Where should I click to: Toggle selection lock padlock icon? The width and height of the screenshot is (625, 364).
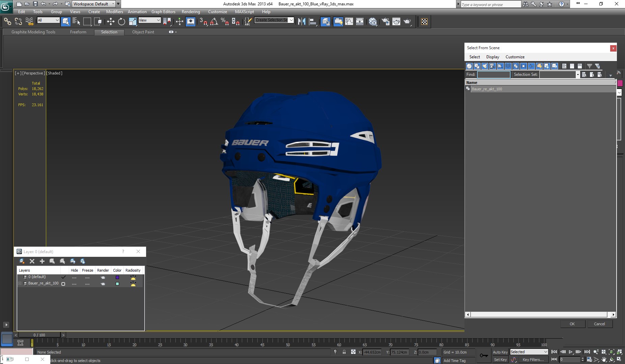tap(344, 352)
